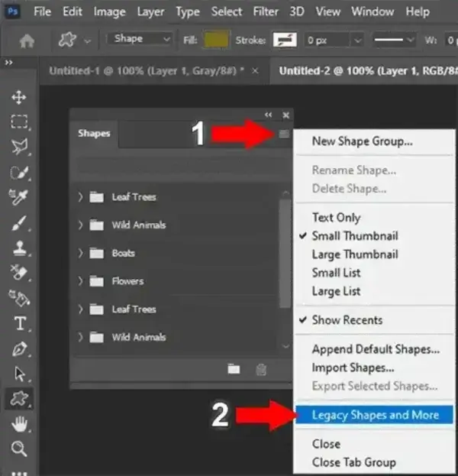Image resolution: width=458 pixels, height=476 pixels.
Task: Select the Eyedropper tool
Action: click(x=19, y=197)
